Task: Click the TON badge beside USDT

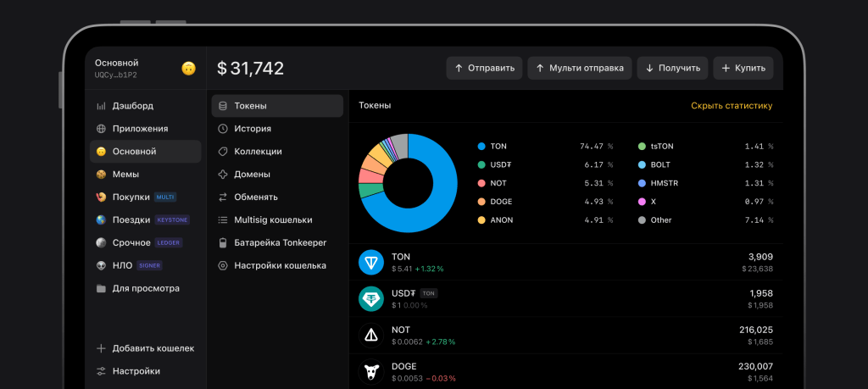Action: click(x=429, y=293)
